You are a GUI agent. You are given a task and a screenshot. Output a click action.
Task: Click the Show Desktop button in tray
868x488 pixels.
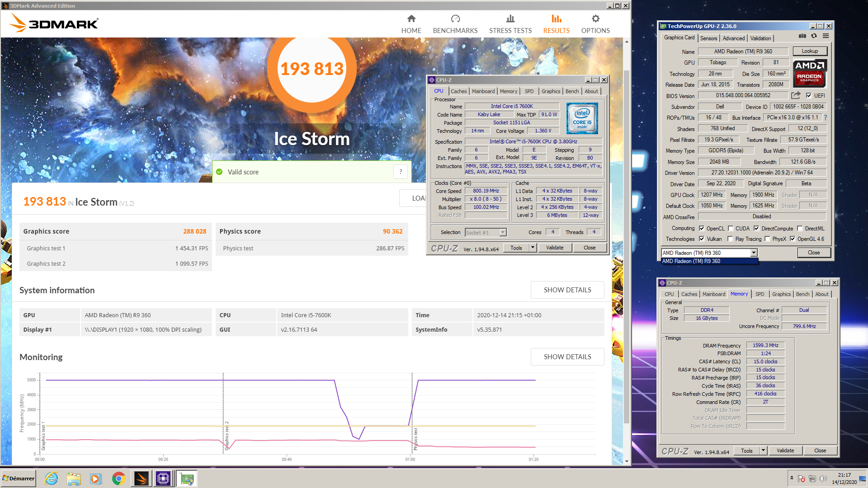coord(863,479)
